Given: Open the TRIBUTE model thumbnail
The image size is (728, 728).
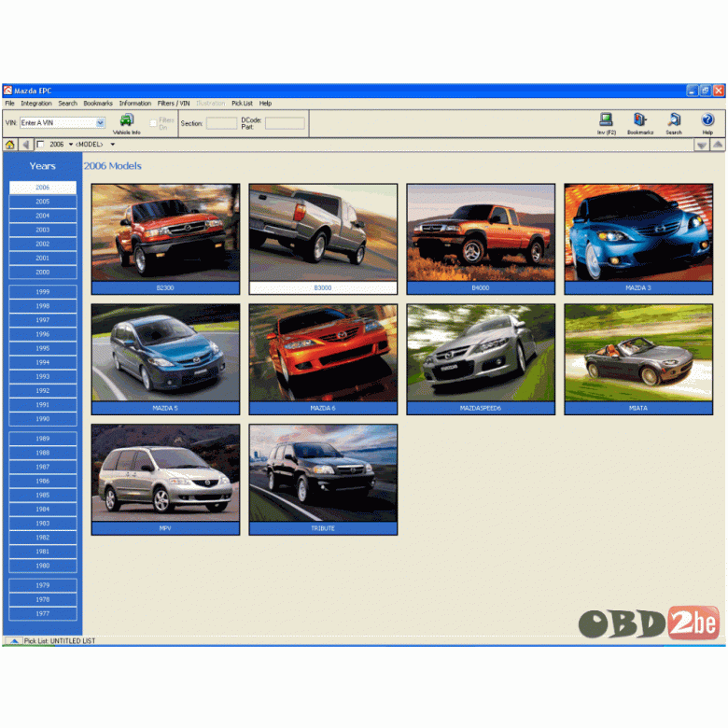Looking at the screenshot, I should click(323, 480).
